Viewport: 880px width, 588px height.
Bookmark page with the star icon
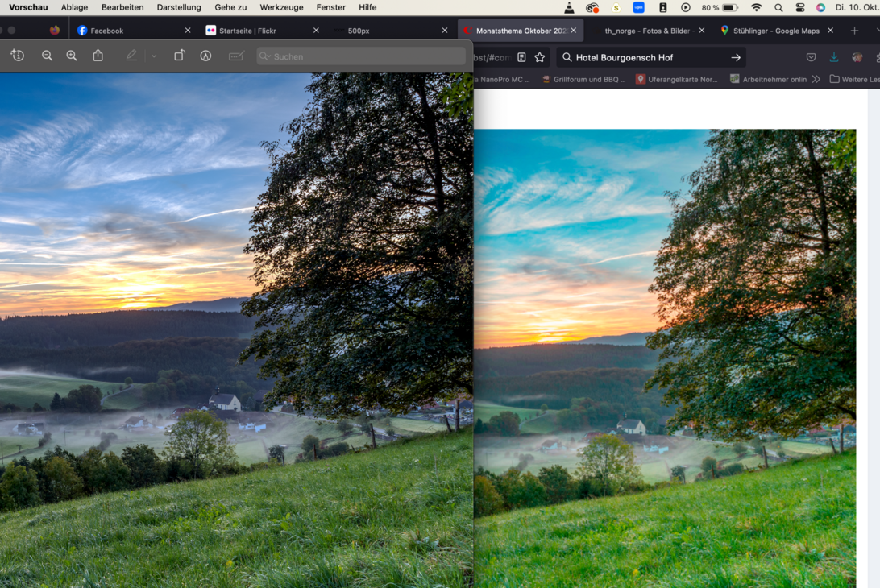[x=540, y=57]
